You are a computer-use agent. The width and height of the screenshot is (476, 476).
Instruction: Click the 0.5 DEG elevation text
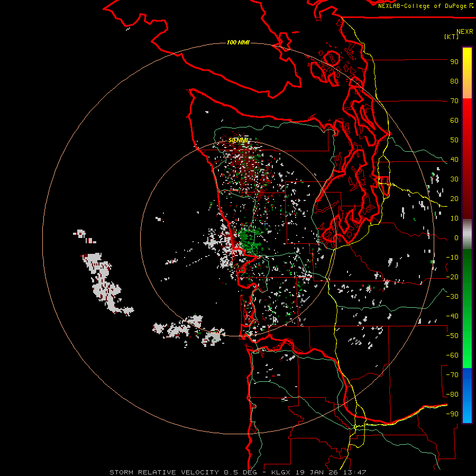(x=241, y=472)
